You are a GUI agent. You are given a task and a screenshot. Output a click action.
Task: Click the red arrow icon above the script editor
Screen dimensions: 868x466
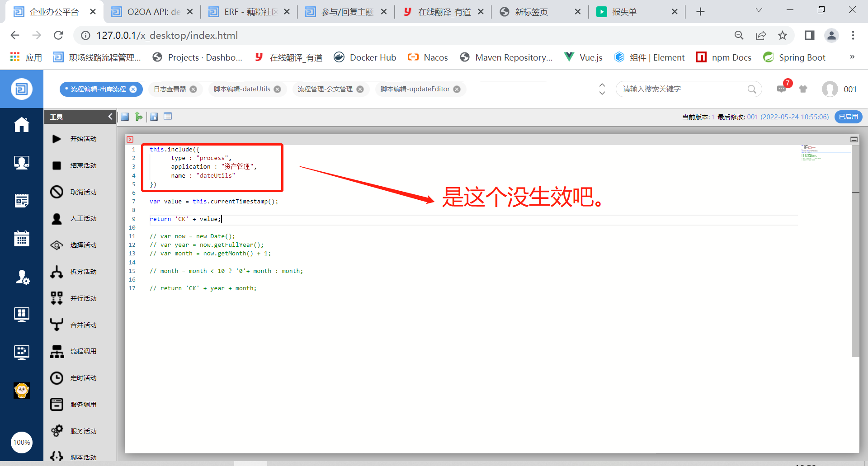130,139
